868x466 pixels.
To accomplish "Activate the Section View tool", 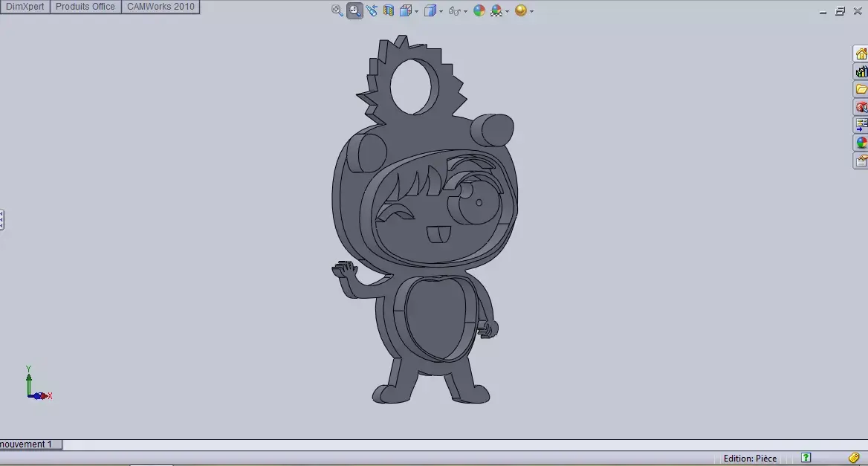I will pos(389,10).
